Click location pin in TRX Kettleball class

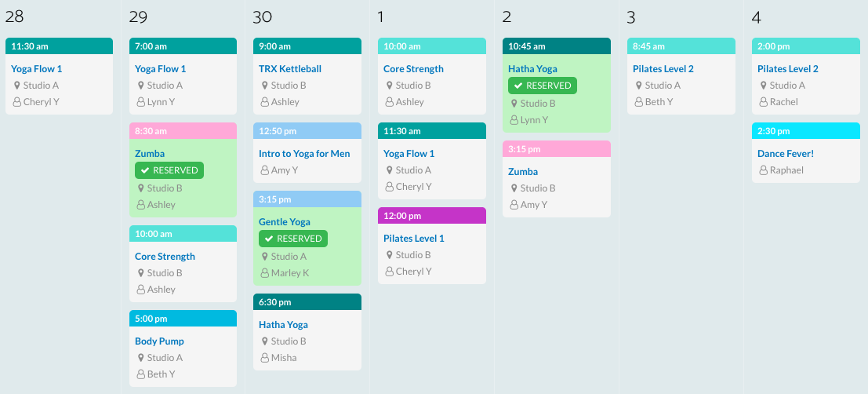pos(265,86)
